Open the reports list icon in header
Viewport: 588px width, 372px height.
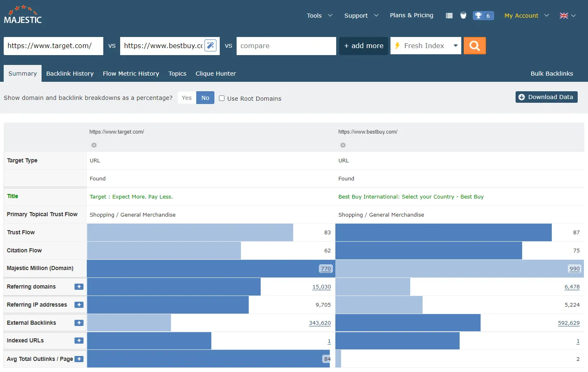click(449, 16)
